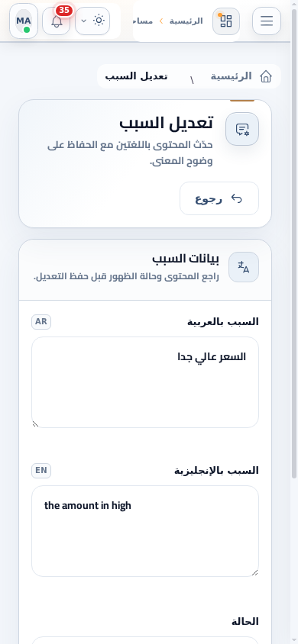Click the home icon in the breadcrumb
This screenshot has width=298, height=644.
267,76
